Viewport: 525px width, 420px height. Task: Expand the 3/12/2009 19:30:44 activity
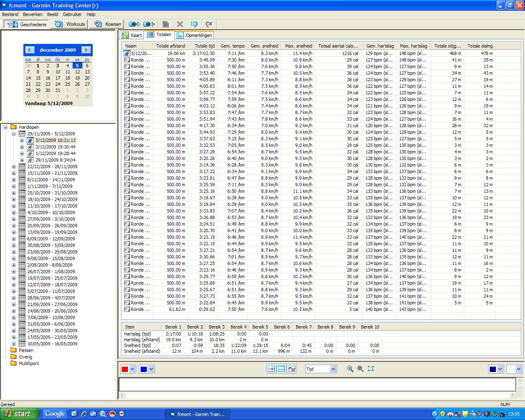pyautogui.click(x=22, y=147)
